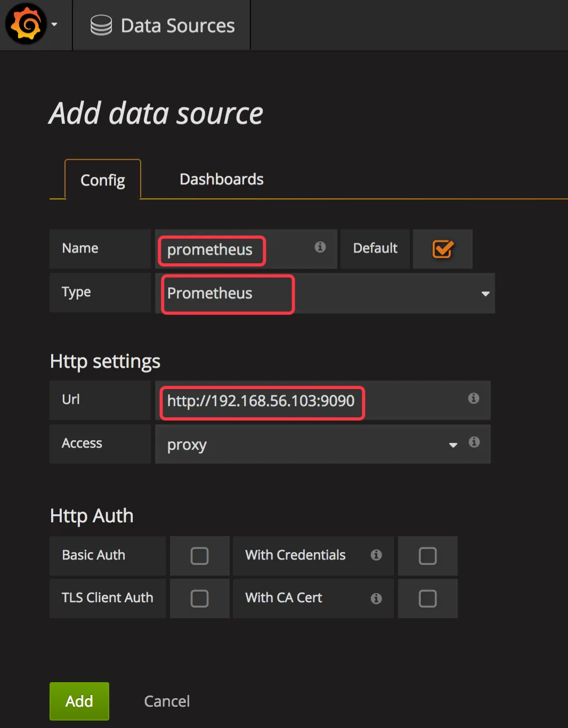Switch to the Dashboards tab
568x728 pixels.
221,179
